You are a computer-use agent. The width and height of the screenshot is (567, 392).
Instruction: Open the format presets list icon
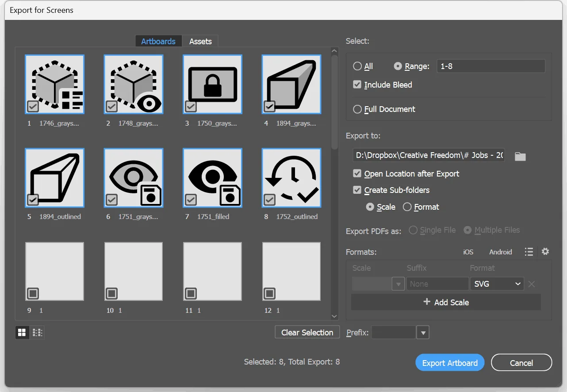(529, 251)
